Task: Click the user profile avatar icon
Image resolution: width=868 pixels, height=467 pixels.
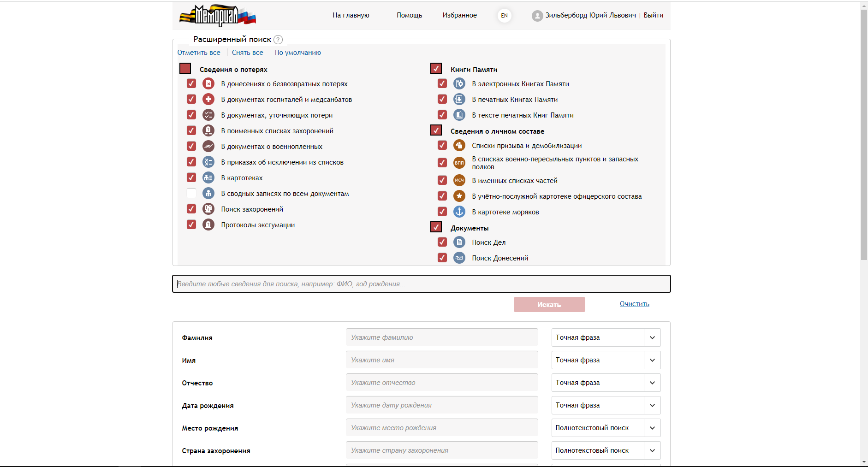Action: [537, 16]
